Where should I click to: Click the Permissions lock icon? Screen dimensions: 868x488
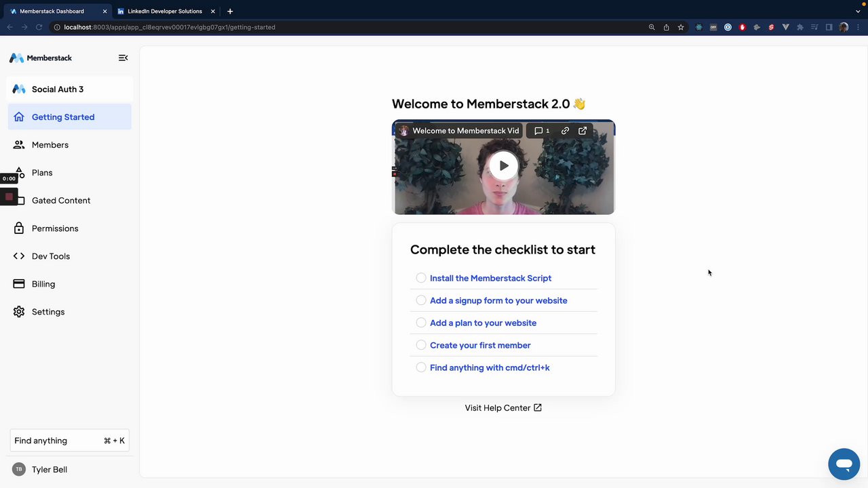(x=19, y=228)
